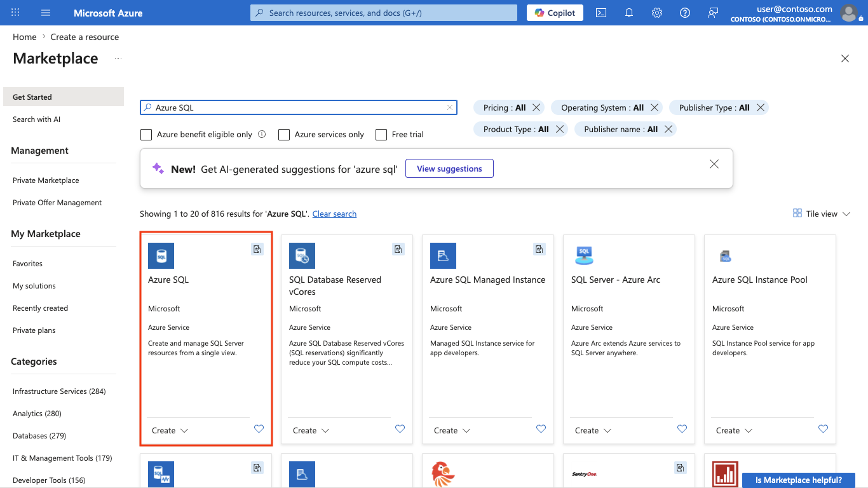Remove the Publisher name filter
Viewport: 868px width, 488px height.
[x=668, y=129]
